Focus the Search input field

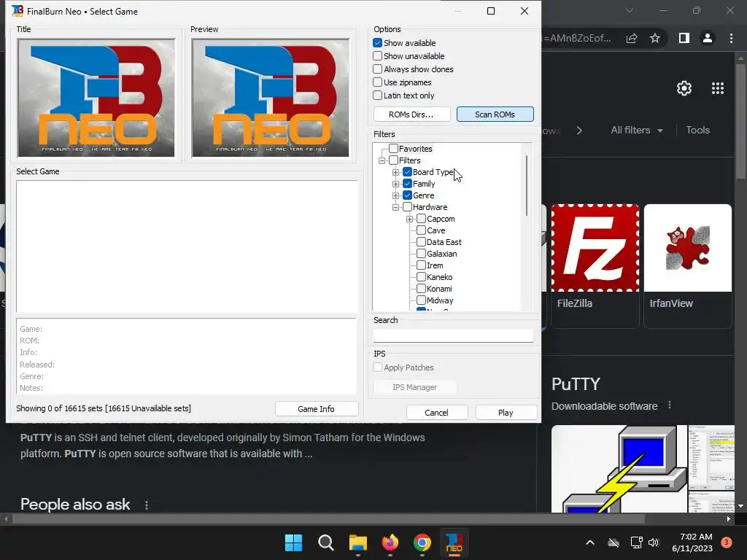(453, 335)
